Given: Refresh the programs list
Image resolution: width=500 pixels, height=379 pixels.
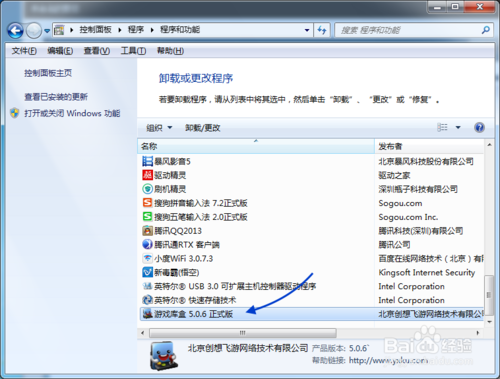Looking at the screenshot, I should coord(322,30).
